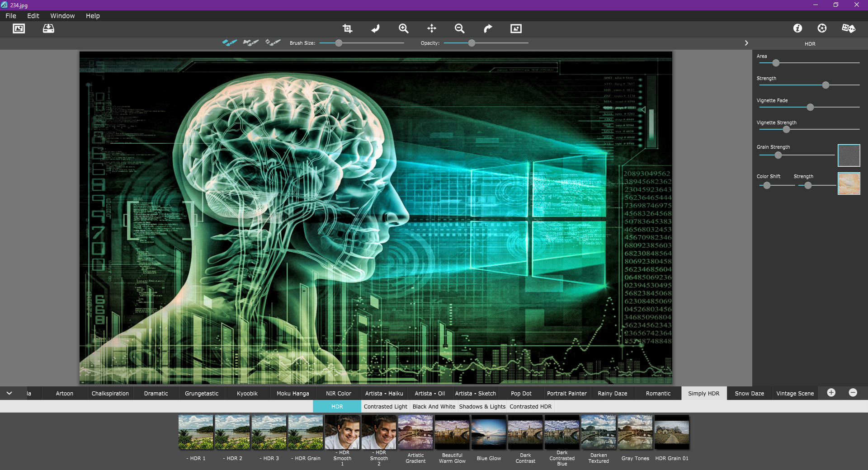
Task: Select the Artoon effect tab
Action: (65, 393)
